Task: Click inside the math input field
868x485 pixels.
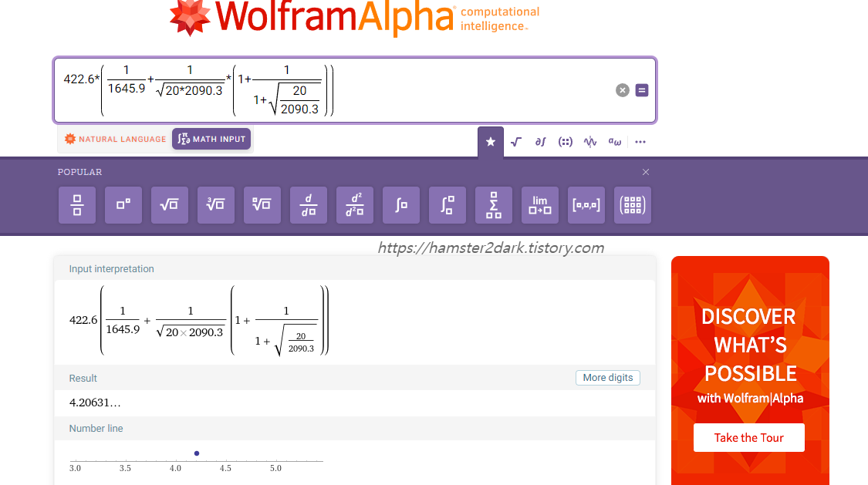Action: (355, 90)
